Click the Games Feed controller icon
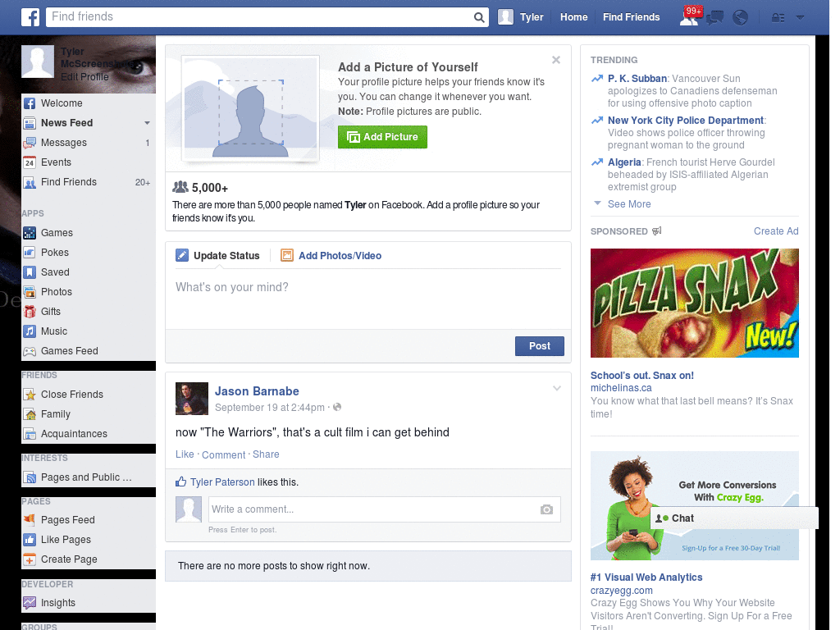 (30, 351)
